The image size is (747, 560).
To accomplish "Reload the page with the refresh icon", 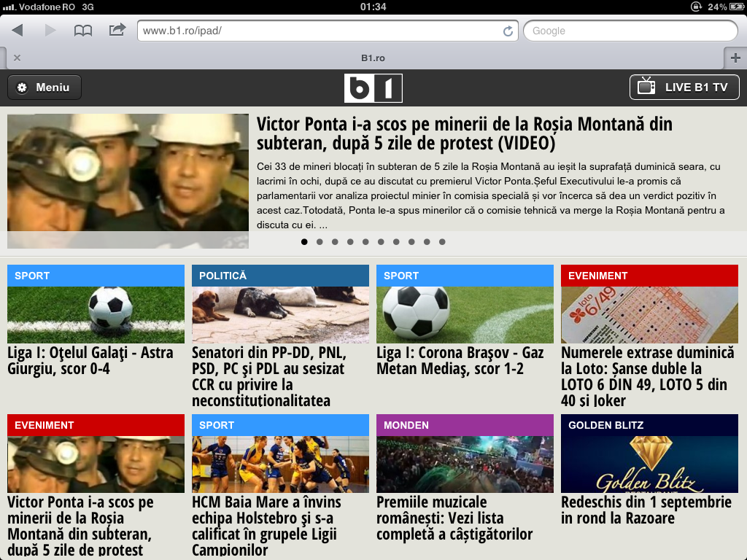I will (x=508, y=31).
